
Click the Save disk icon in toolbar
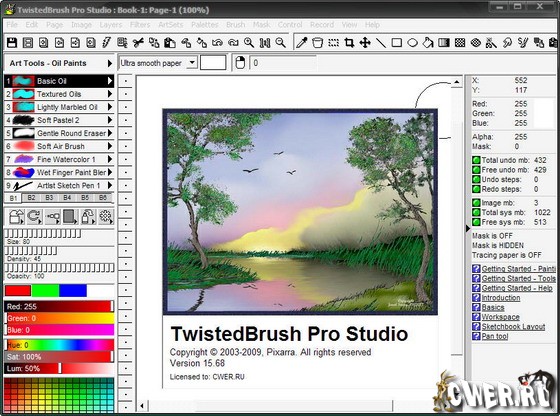point(12,43)
